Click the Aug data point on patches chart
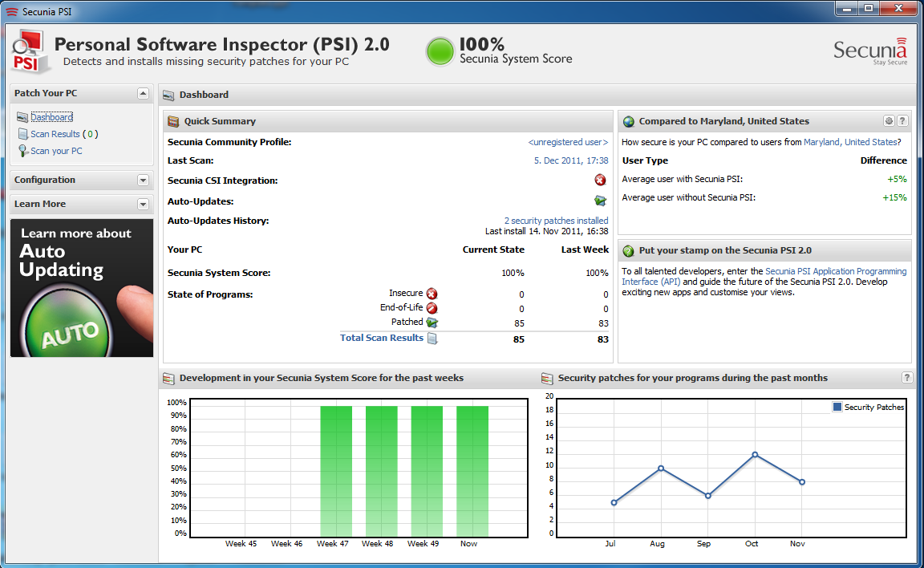 pos(661,469)
